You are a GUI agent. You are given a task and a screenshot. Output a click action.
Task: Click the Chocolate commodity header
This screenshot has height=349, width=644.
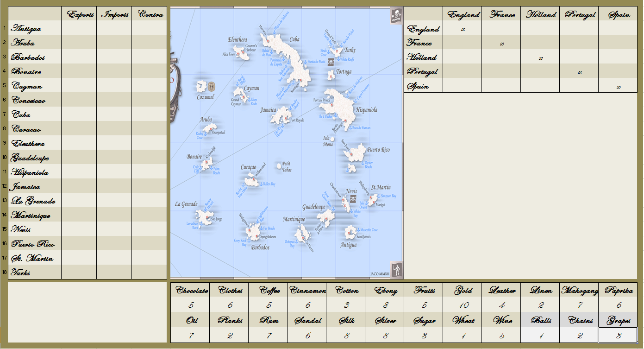tap(190, 290)
